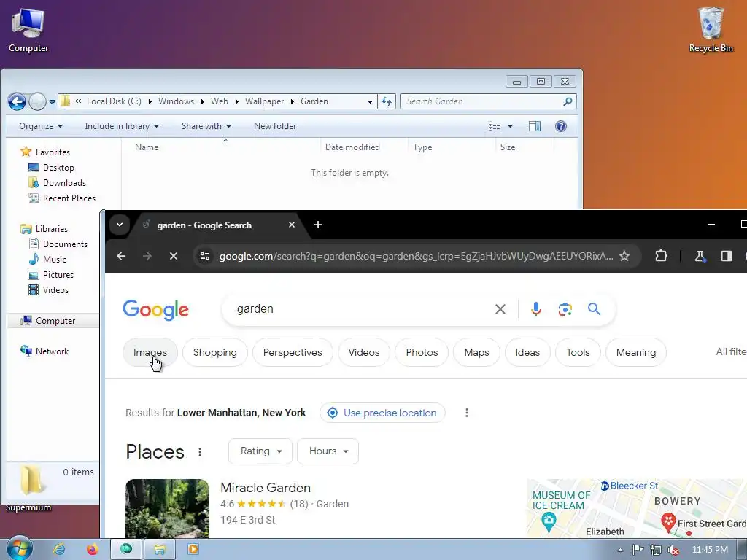Image resolution: width=747 pixels, height=560 pixels.
Task: Select Computer in navigation pane
Action: pos(47,321)
